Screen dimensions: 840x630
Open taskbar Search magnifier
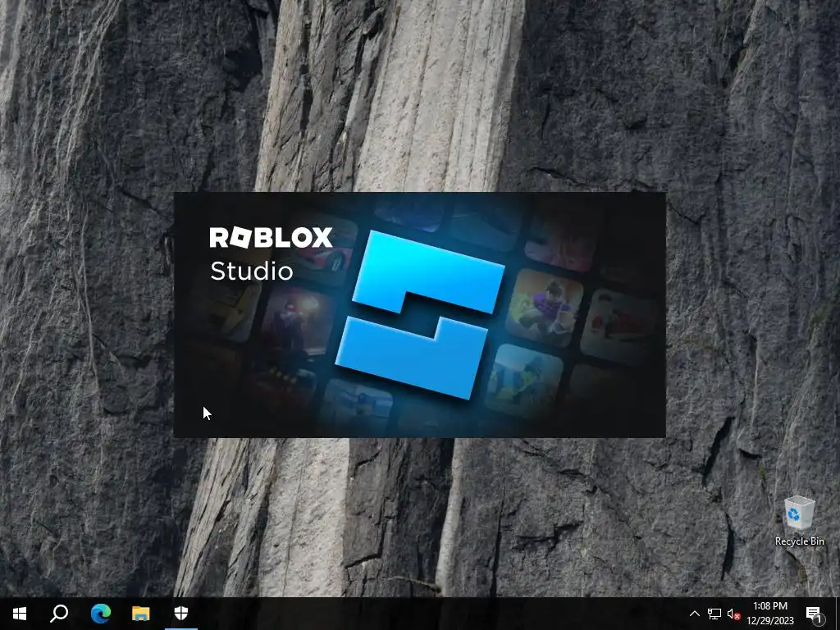tap(59, 613)
